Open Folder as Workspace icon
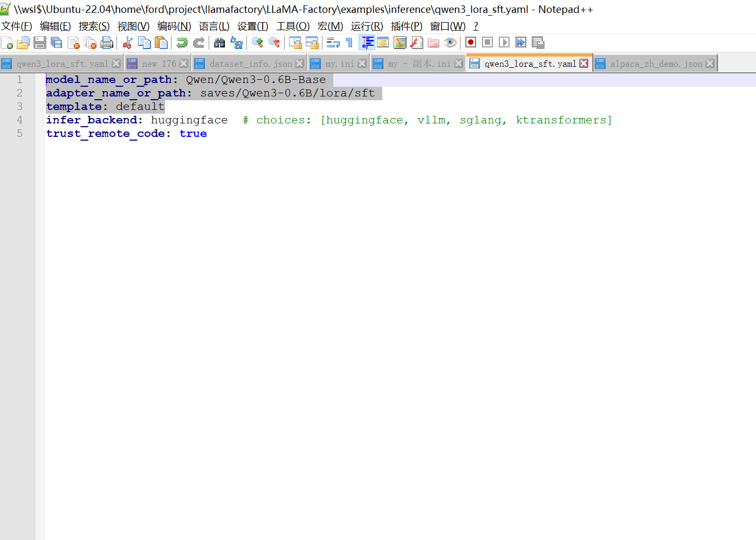 pos(434,43)
